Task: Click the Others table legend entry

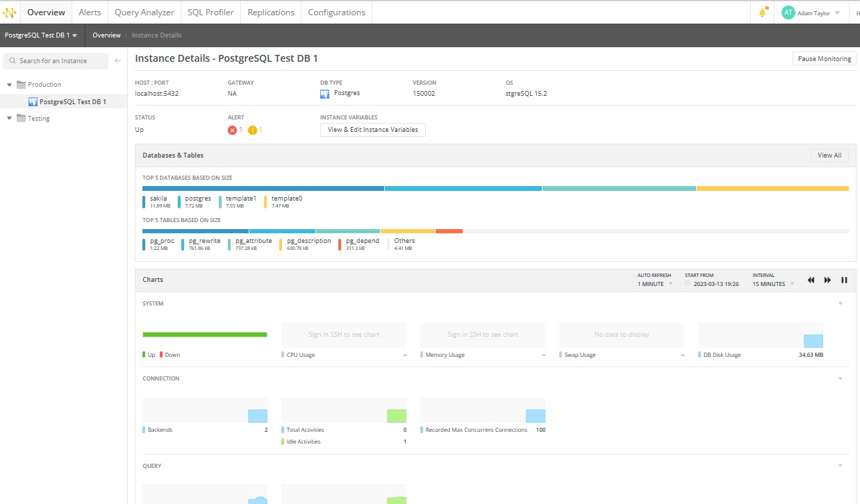Action: tap(401, 244)
